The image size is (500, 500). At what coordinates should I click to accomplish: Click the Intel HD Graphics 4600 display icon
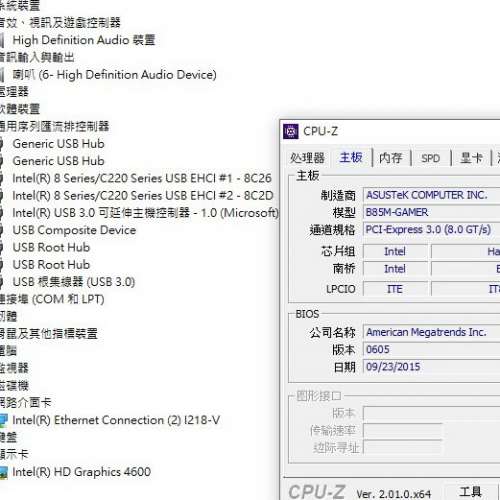click(3, 472)
